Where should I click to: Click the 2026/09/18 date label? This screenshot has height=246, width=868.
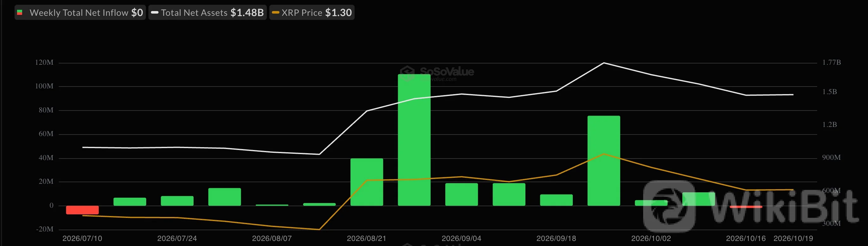tap(556, 239)
